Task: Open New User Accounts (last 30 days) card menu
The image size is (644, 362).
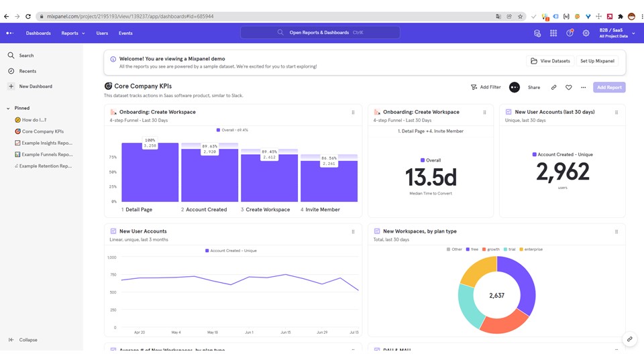Action: (x=616, y=112)
